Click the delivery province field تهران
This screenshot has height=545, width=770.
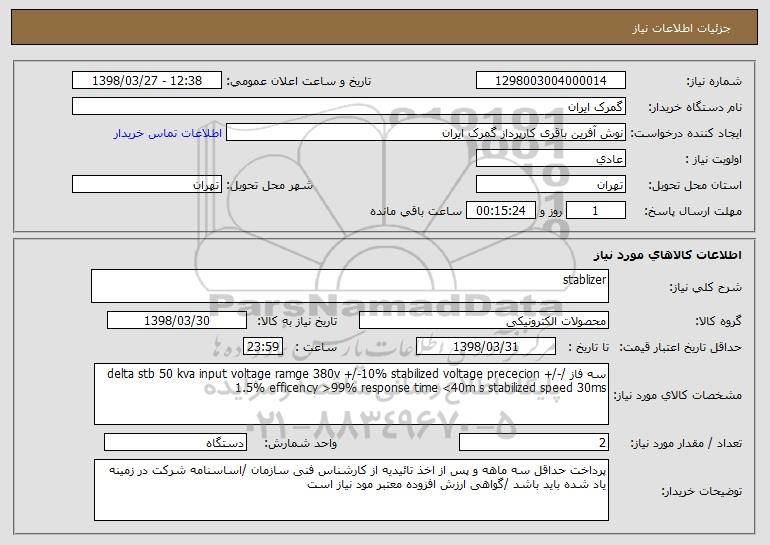550,184
